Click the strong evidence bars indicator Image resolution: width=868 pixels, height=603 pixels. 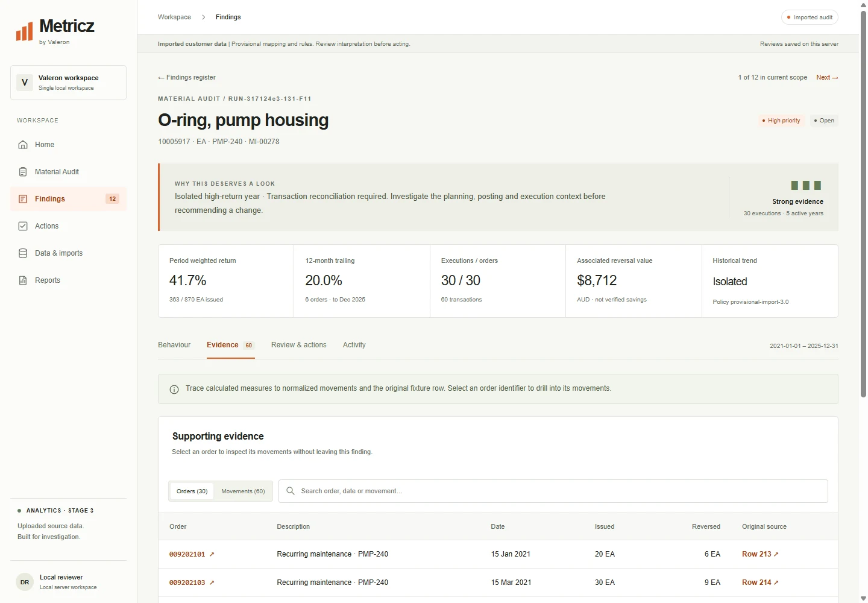(806, 186)
